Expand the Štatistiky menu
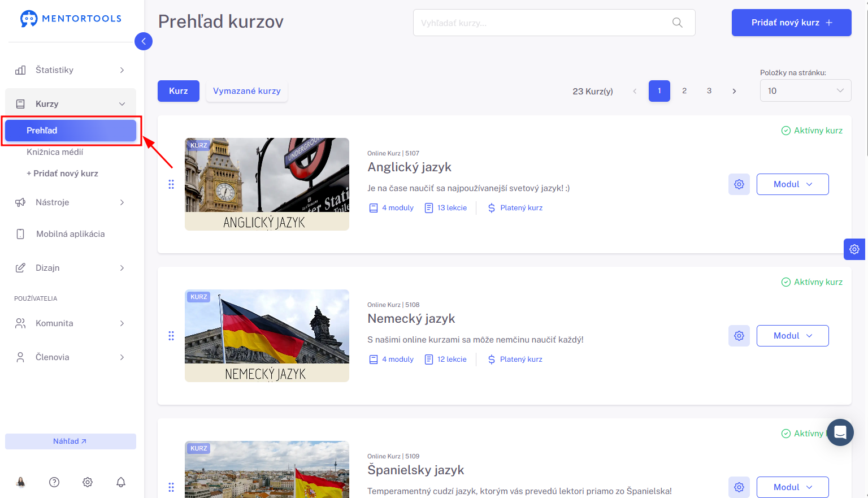The width and height of the screenshot is (868, 498). click(x=71, y=70)
